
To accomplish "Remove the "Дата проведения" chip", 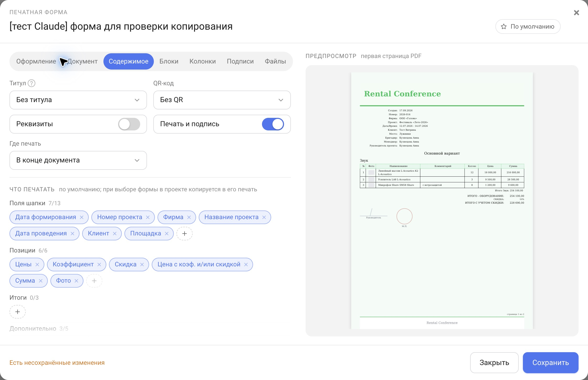I will [72, 234].
